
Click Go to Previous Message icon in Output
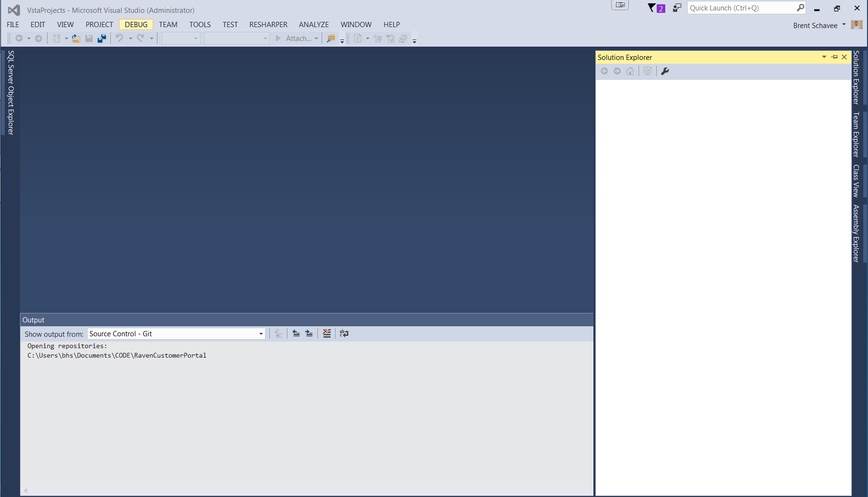click(296, 333)
